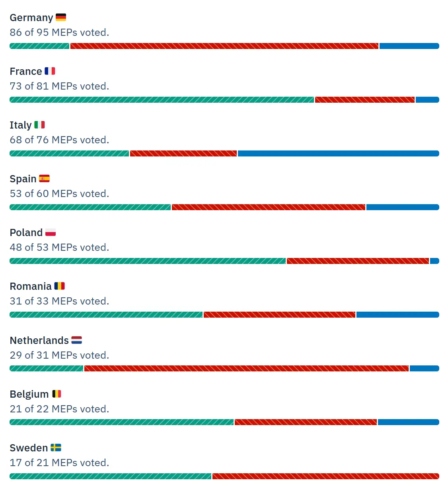Click the Spain flag icon
Viewport: 448px width, 490px height.
click(x=44, y=179)
